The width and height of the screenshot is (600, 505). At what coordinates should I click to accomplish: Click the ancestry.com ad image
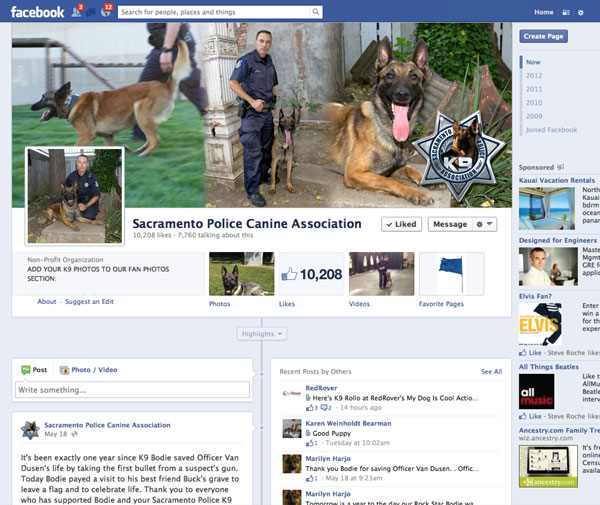[x=548, y=466]
